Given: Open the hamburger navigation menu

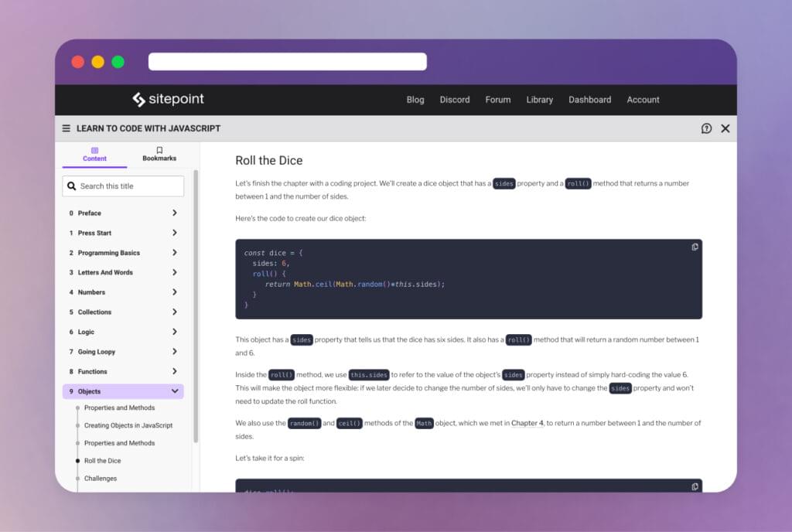Looking at the screenshot, I should click(67, 128).
